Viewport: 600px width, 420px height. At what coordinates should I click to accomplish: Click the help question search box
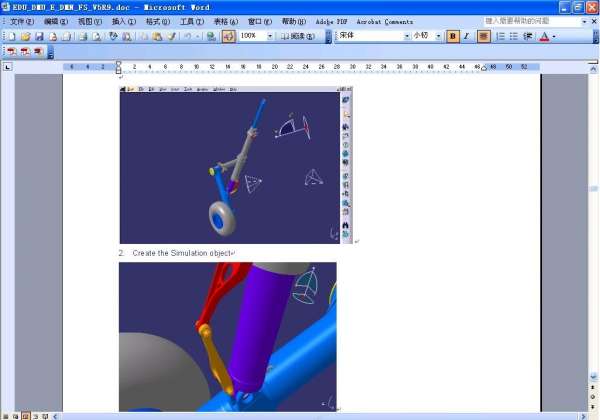[x=530, y=21]
